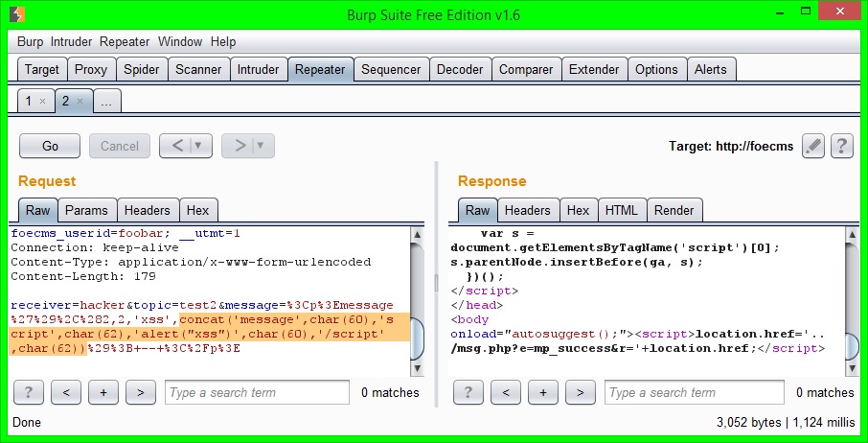This screenshot has height=443, width=868.
Task: Switch to the Decoder tab
Action: pos(460,70)
